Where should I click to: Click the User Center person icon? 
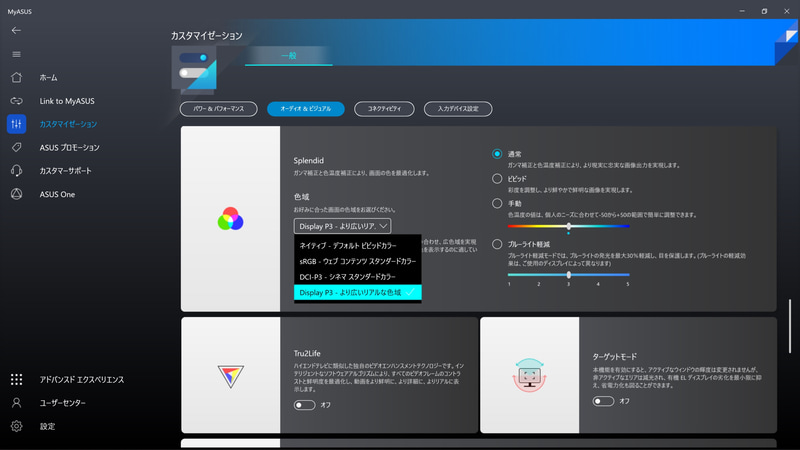click(x=16, y=403)
